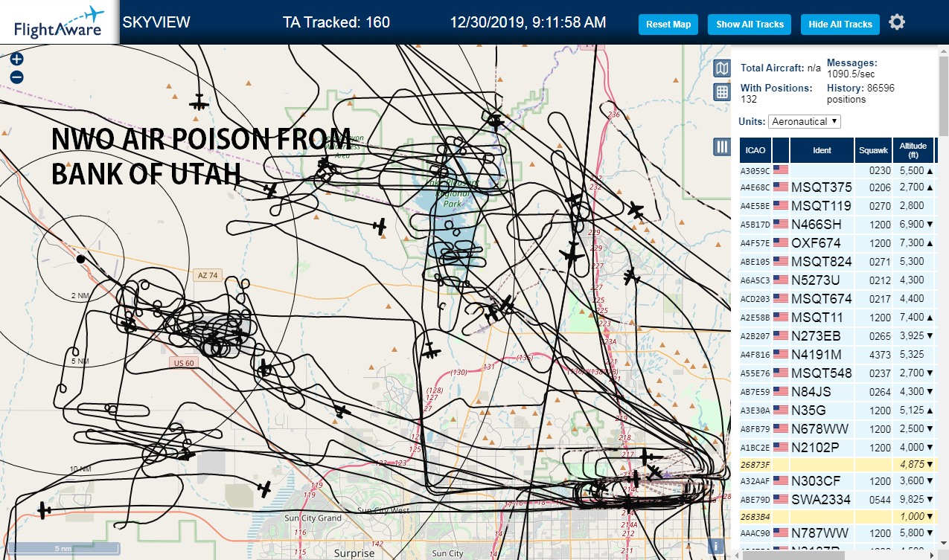Select the yellow row with ICAO 26873F
This screenshot has height=560, width=949.
pos(838,463)
